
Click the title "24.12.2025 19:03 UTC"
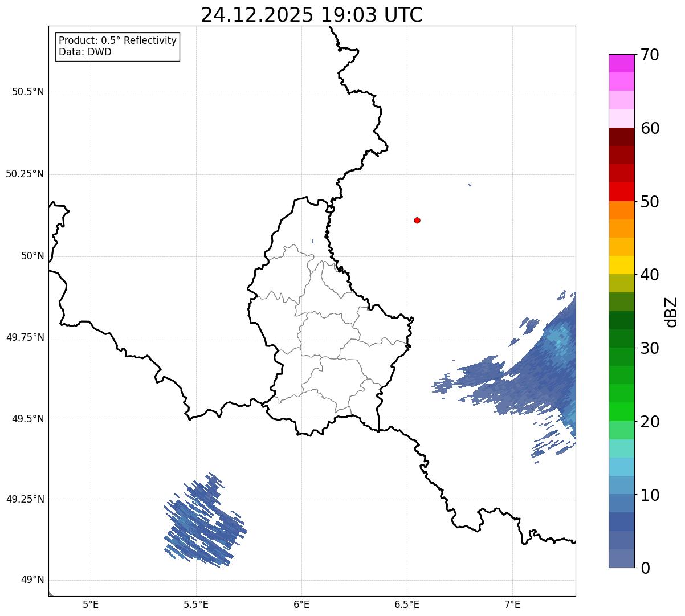[x=312, y=15]
